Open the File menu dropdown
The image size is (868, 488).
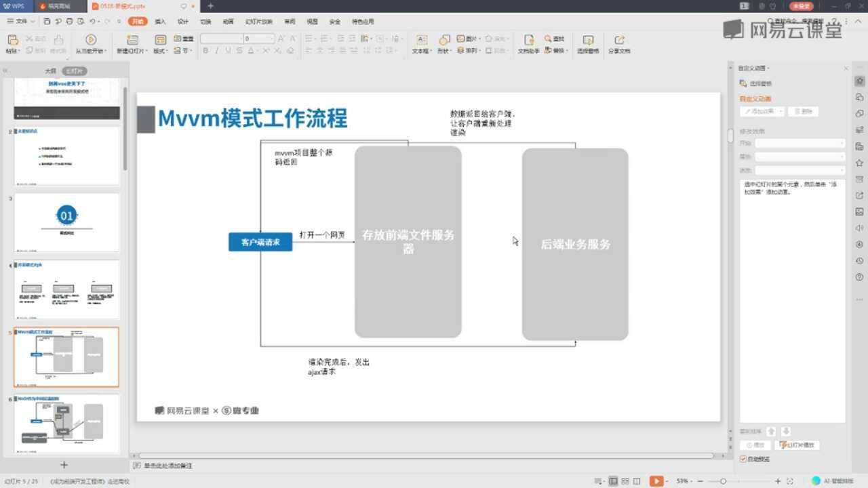[x=22, y=22]
